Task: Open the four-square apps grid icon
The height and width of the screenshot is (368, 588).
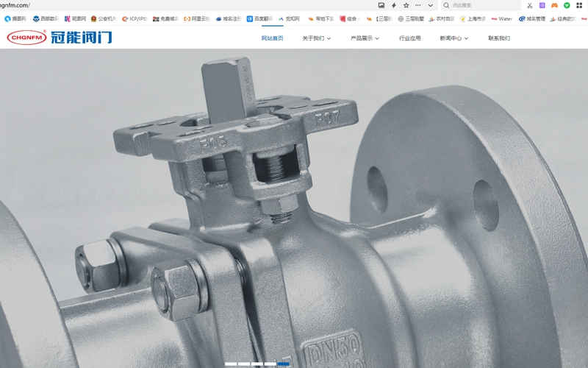Action: 580,5
